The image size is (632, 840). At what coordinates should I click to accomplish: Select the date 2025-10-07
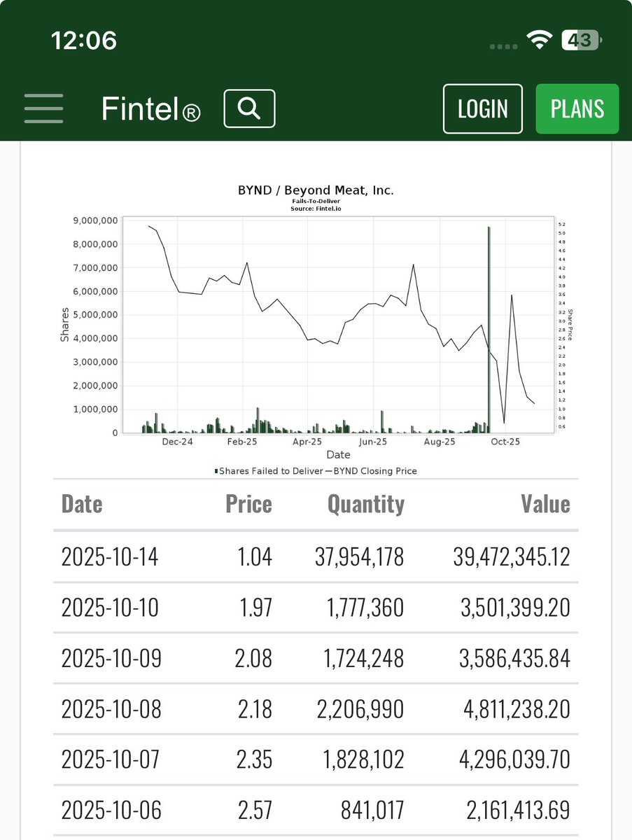coord(111,759)
